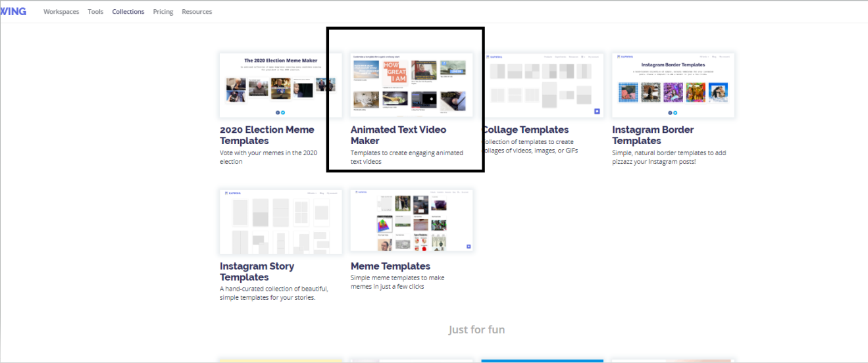Screen dimensions: 868x363
Task: Open the Meme Templates preview thumbnail
Action: click(411, 220)
